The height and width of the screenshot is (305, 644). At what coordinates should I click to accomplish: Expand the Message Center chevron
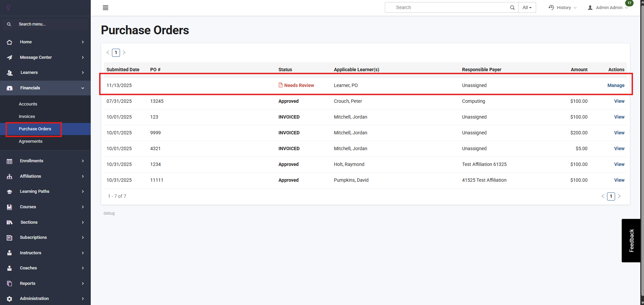(83, 57)
